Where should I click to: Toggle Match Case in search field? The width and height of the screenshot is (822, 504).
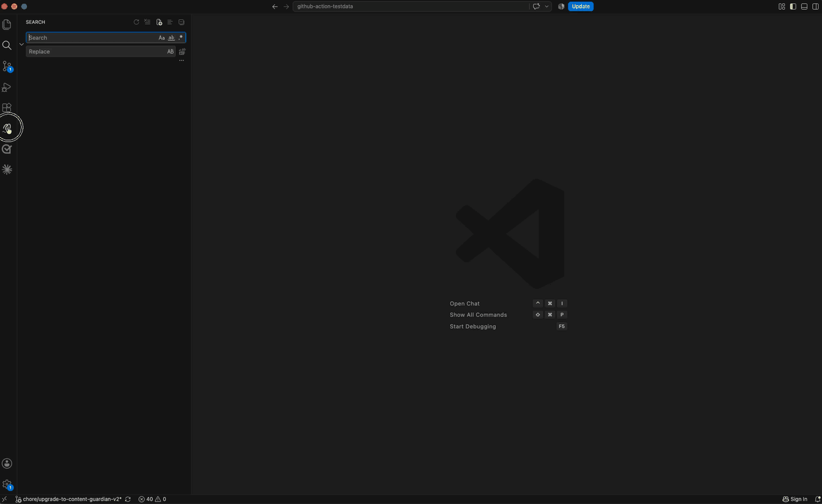(x=162, y=38)
